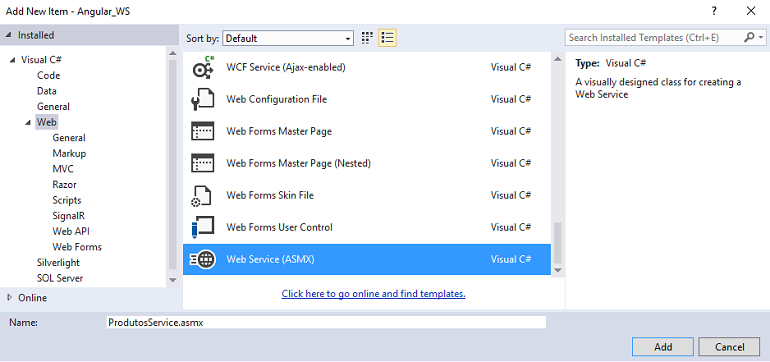Collapse the Installed section
Image resolution: width=770 pixels, height=362 pixels.
pyautogui.click(x=8, y=35)
